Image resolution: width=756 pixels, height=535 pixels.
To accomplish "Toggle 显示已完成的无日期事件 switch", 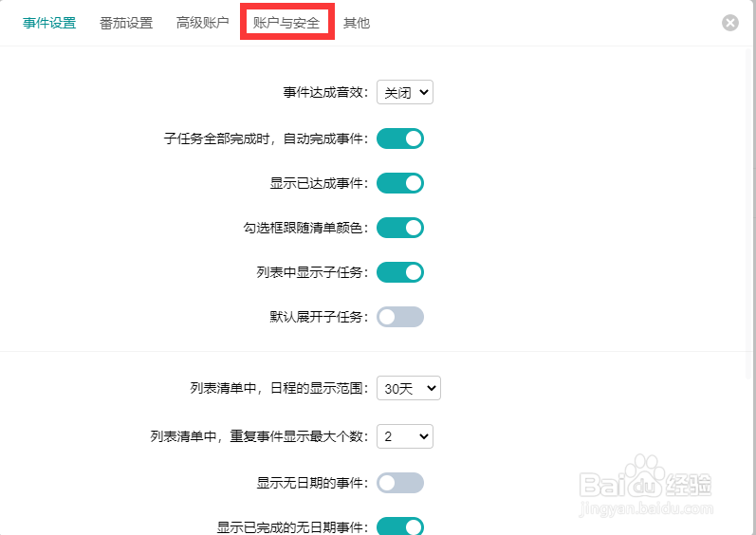I will [399, 526].
